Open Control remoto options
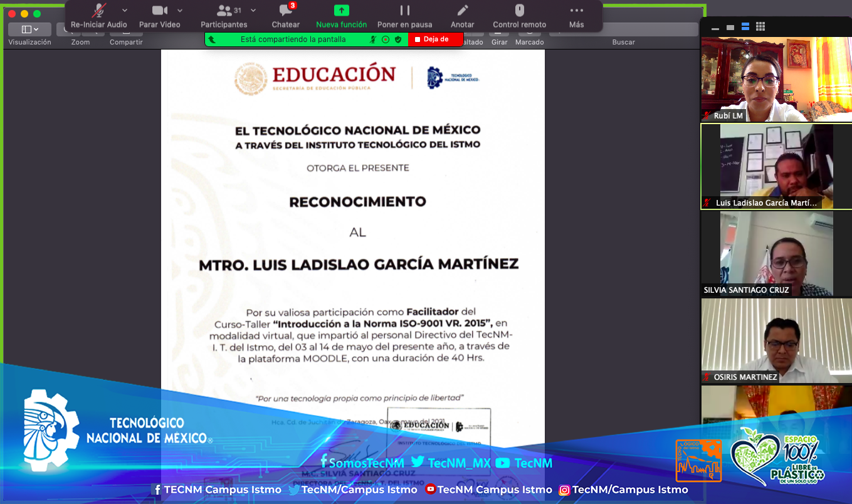The image size is (852, 504). click(519, 16)
